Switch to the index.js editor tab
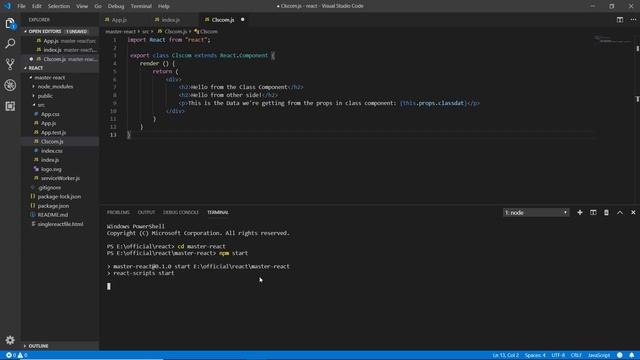This screenshot has height=360, width=640. pyautogui.click(x=171, y=20)
